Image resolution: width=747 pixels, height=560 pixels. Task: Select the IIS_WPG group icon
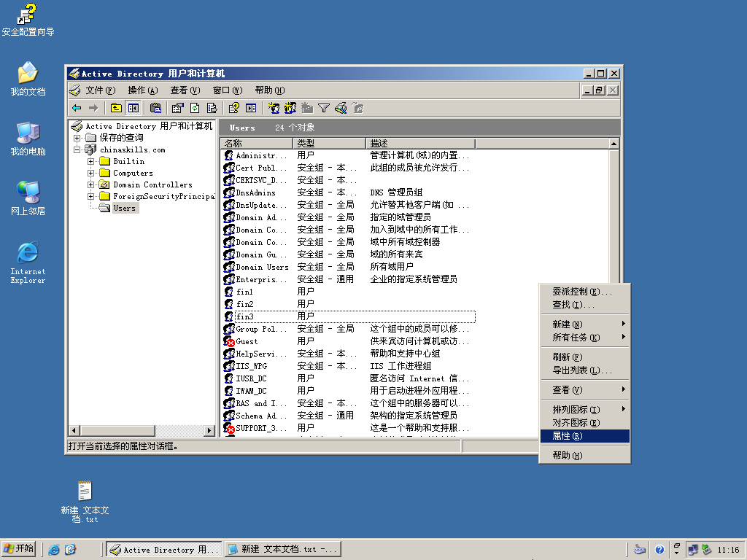tap(229, 366)
